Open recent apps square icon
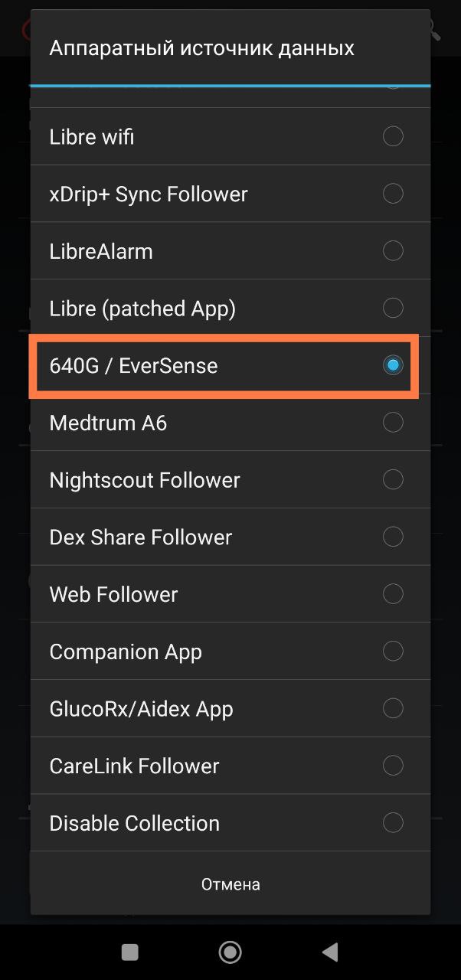 coord(130,952)
